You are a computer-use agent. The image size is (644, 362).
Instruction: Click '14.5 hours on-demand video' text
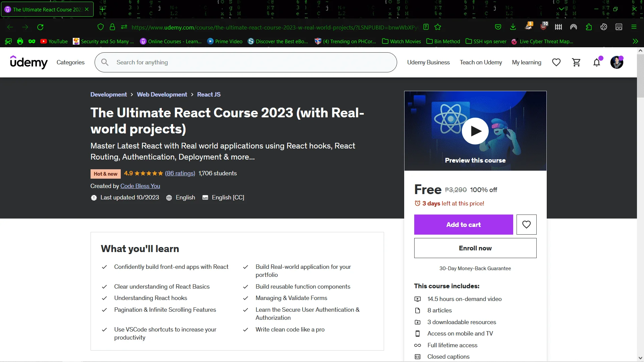(x=465, y=299)
